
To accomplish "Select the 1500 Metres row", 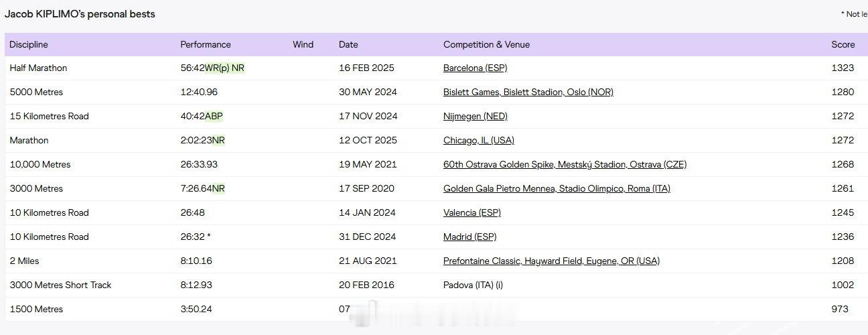I will pyautogui.click(x=434, y=309).
